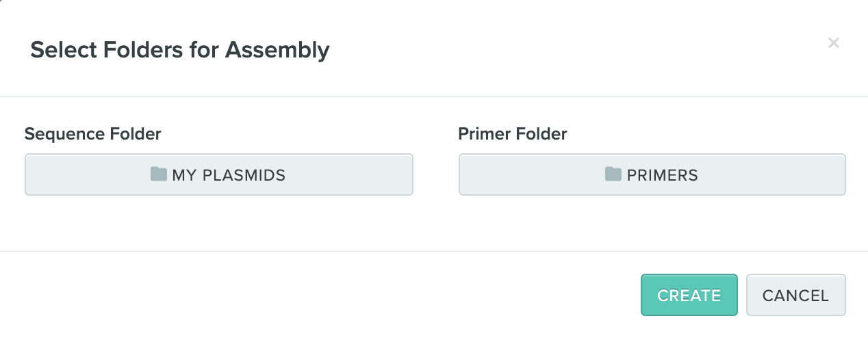868x338 pixels.
Task: Open the Primer Folder selector
Action: pyautogui.click(x=652, y=174)
